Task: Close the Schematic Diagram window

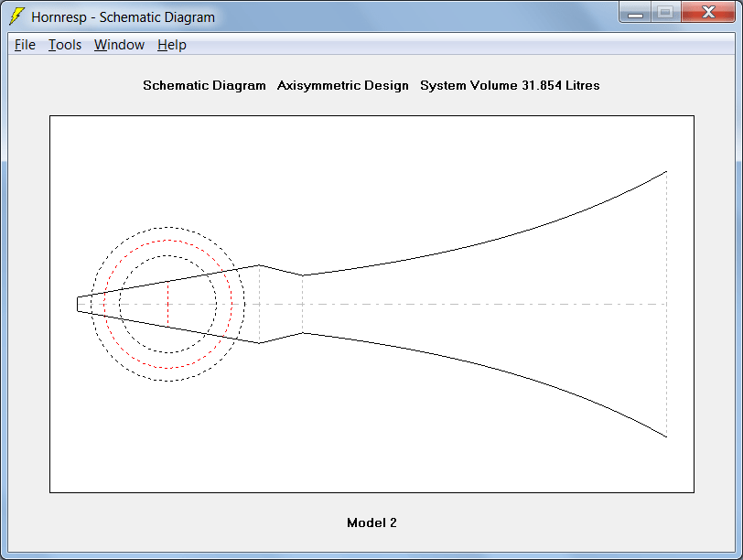Action: 708,12
